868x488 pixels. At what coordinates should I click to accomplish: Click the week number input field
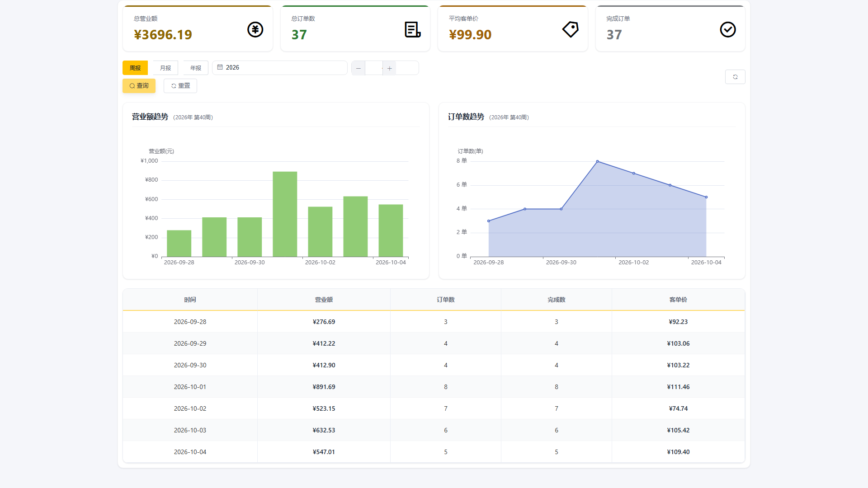(x=374, y=68)
